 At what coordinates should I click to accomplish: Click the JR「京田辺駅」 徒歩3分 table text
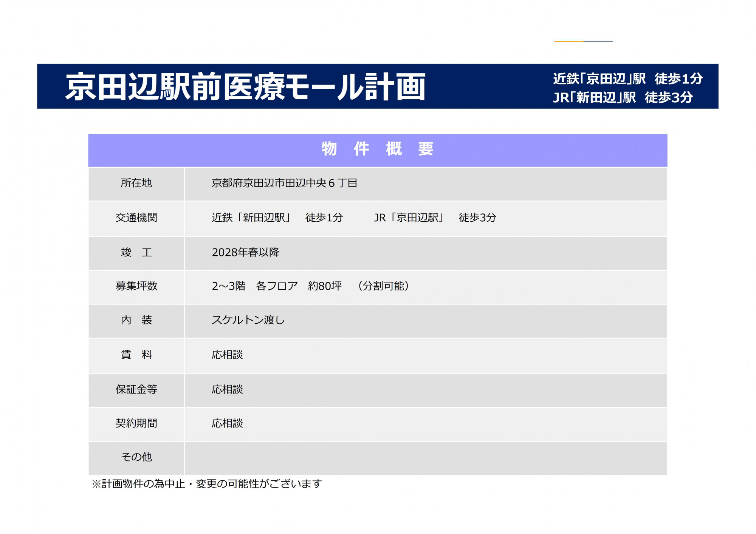435,218
